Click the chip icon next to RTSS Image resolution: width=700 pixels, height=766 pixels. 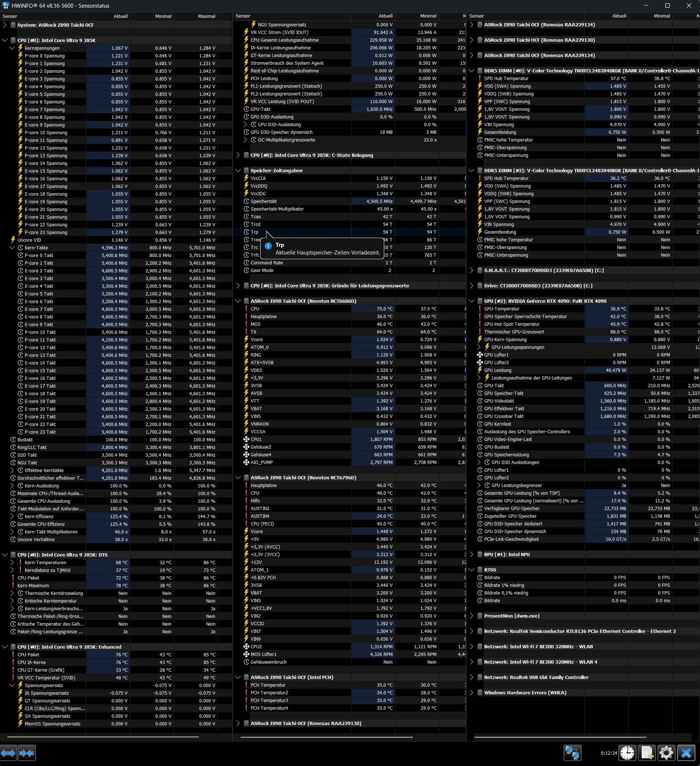480,570
